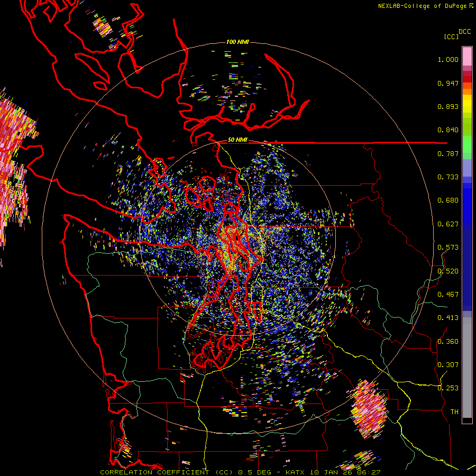
Task: Select the 0.253 legend value
Action: point(448,388)
